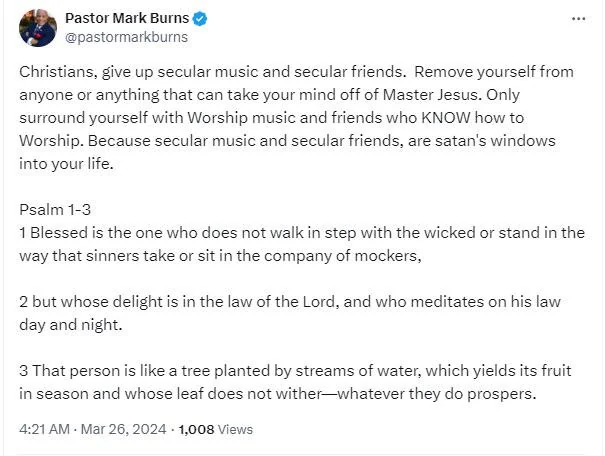
Task: Open the Pastor Mark Burns display name
Action: pos(127,18)
